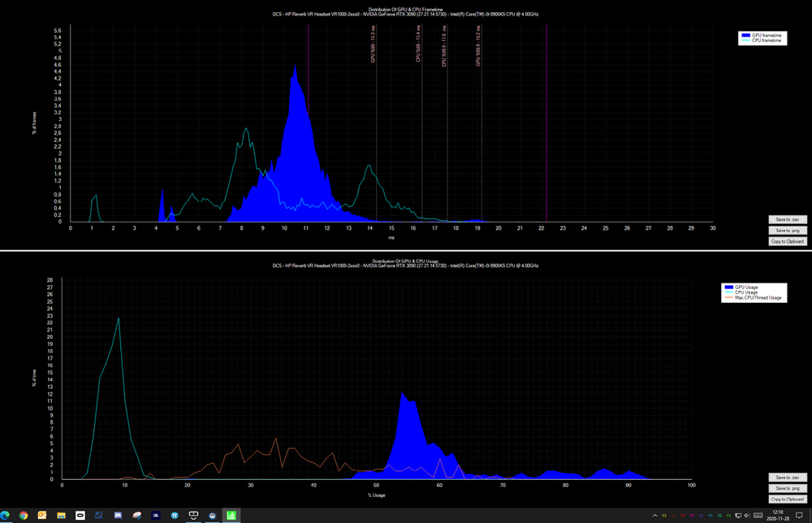Open the red and white aircraft taskbar icon
This screenshot has height=523, width=812.
coord(136,515)
